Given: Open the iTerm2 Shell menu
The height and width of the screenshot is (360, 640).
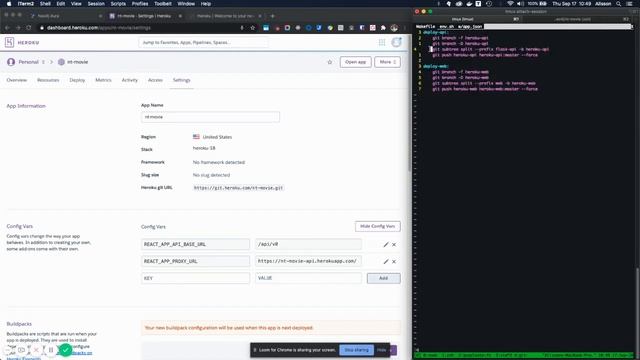Looking at the screenshot, I should (x=45, y=4).
